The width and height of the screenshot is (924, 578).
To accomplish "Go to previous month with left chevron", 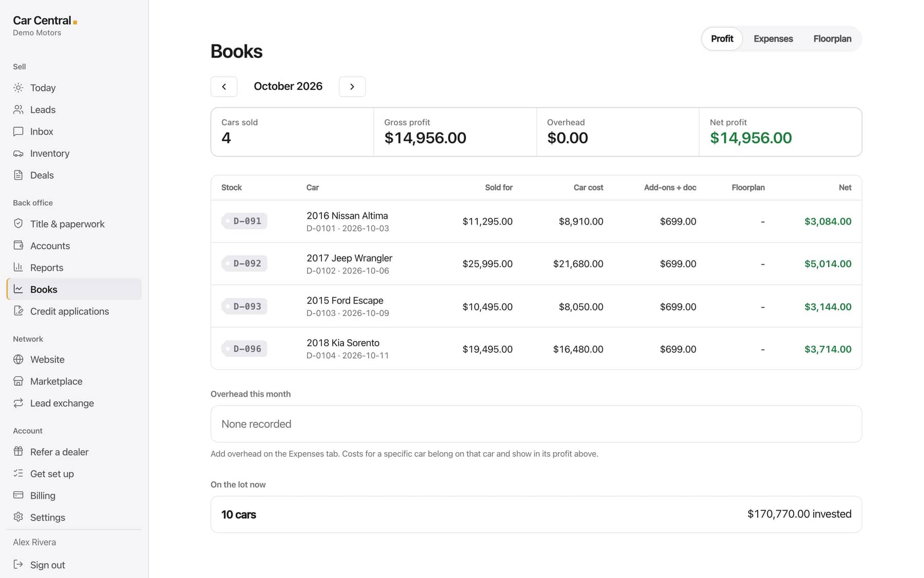I will pos(224,87).
